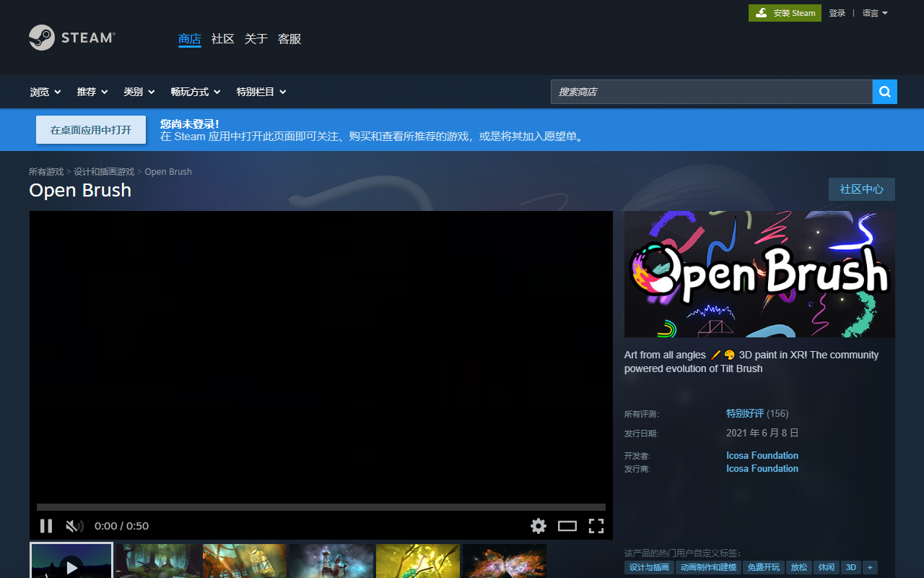Click the video progress bar
Screen dimensions: 924x578
(321, 507)
